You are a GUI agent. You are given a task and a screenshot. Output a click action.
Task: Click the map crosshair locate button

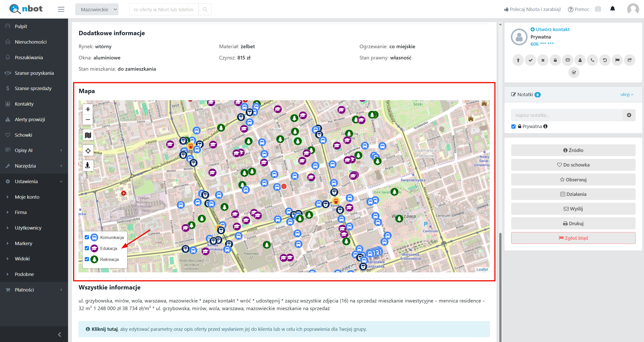[x=88, y=150]
